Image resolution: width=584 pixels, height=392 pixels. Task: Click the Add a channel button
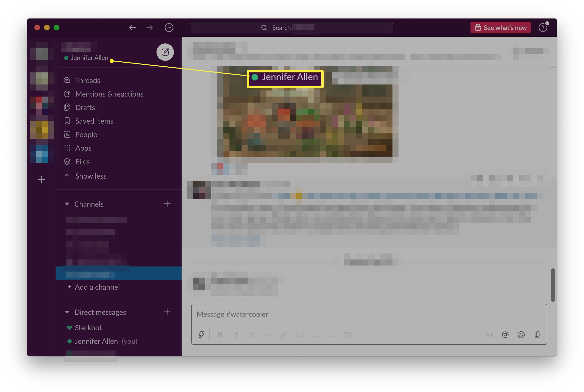[93, 287]
